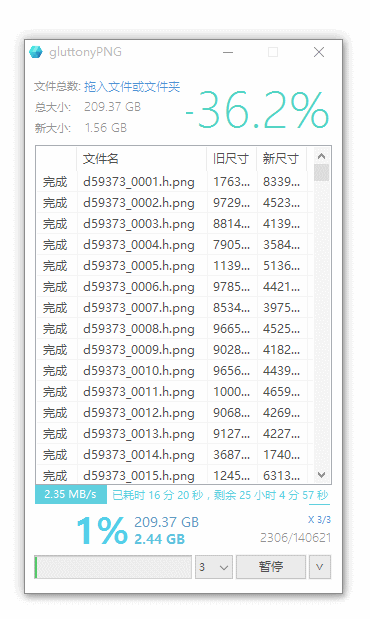Select row d59373_0001.h.png
370x619 pixels.
coord(175,182)
